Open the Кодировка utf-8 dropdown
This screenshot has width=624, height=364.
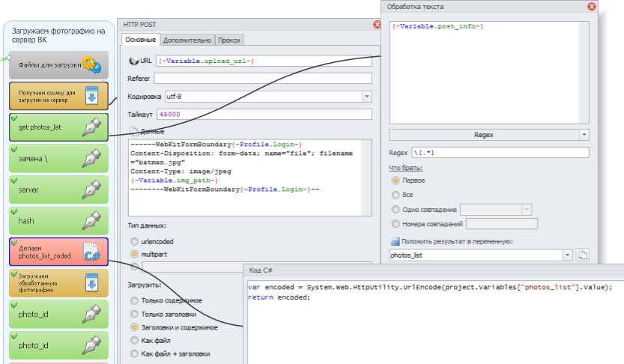point(366,97)
